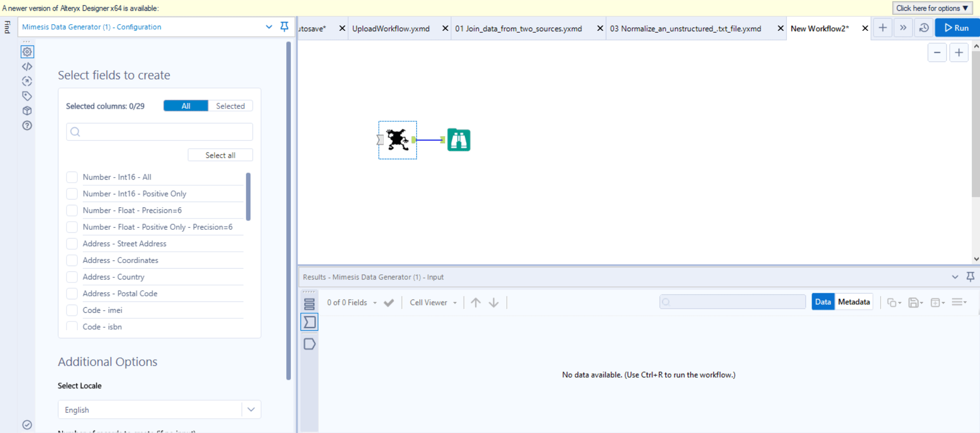Viewport: 980px width, 433px height.
Task: Move to next record with down arrow
Action: pos(494,302)
